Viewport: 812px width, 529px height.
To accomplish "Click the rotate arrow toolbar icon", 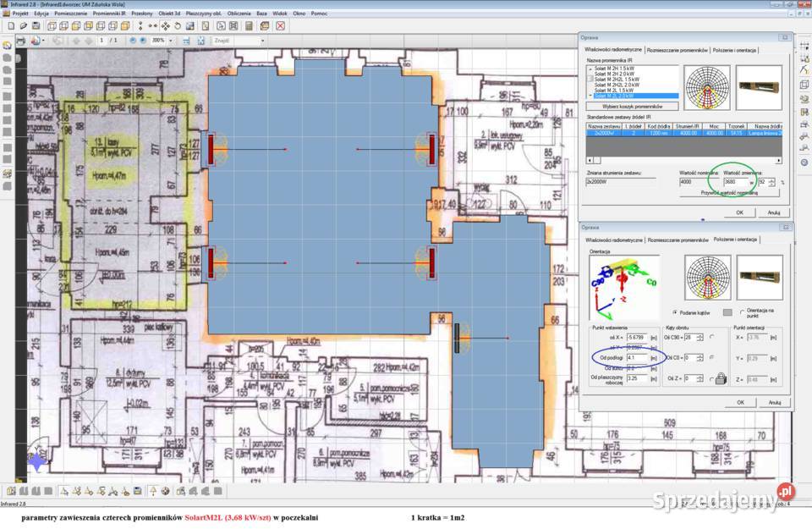I will (x=177, y=25).
